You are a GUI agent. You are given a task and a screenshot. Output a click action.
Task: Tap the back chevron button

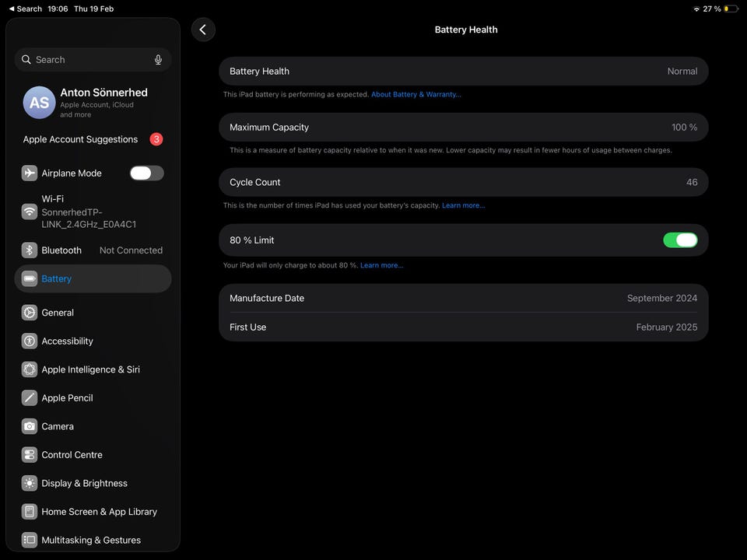point(203,30)
